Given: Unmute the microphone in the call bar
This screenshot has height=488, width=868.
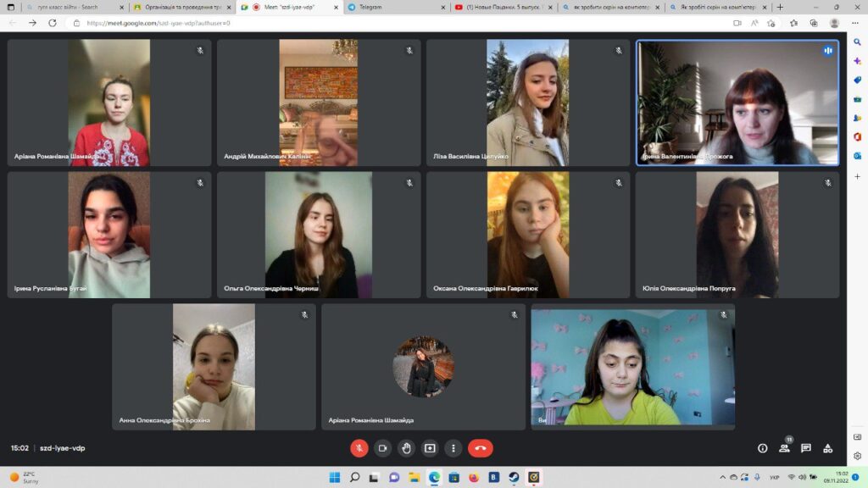Looking at the screenshot, I should click(x=359, y=448).
